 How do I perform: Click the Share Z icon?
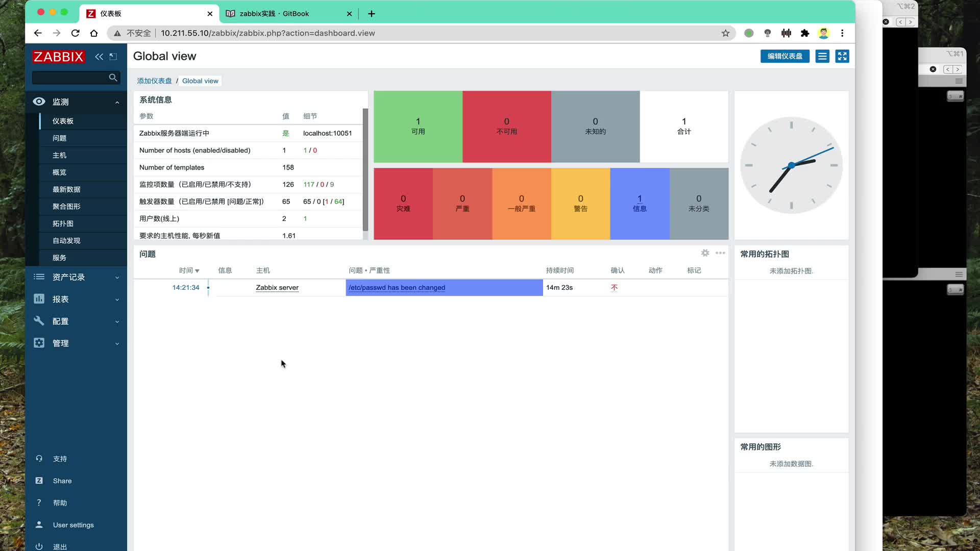click(39, 481)
